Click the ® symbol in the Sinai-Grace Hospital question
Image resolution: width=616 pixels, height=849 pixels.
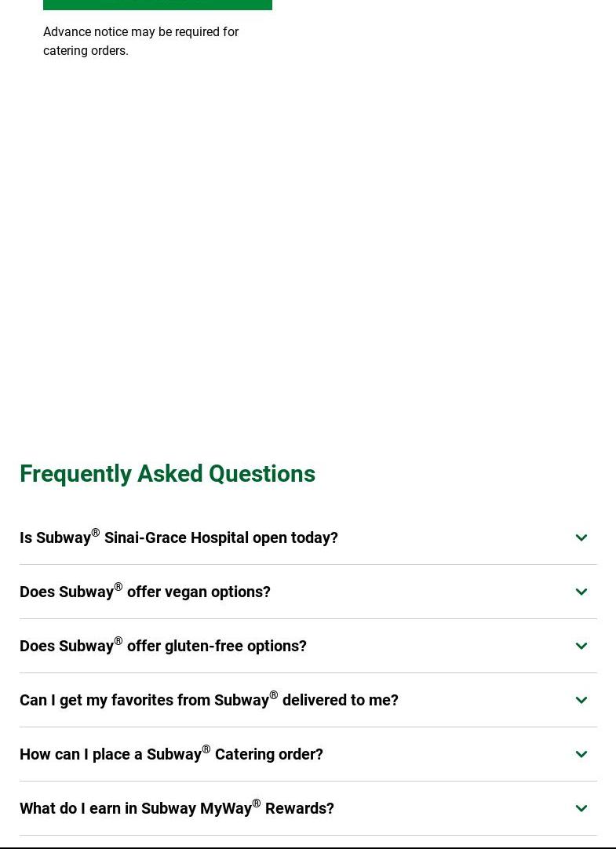95,533
